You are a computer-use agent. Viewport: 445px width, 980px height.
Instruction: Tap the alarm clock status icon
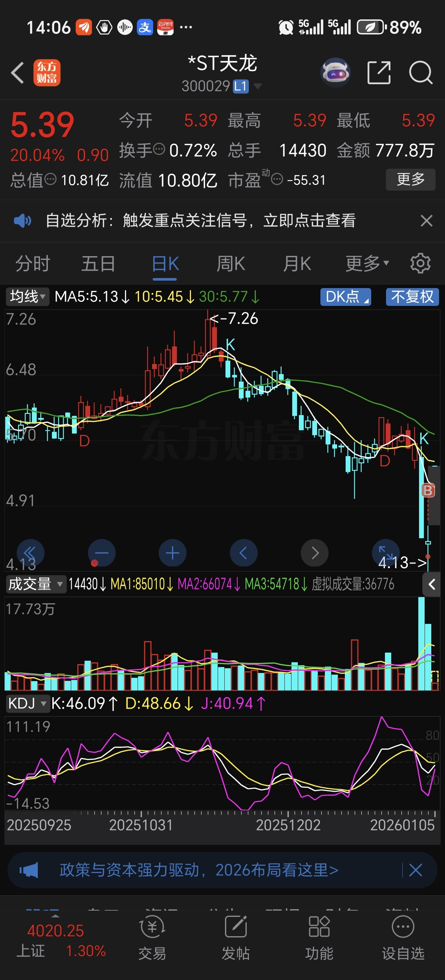pyautogui.click(x=286, y=27)
